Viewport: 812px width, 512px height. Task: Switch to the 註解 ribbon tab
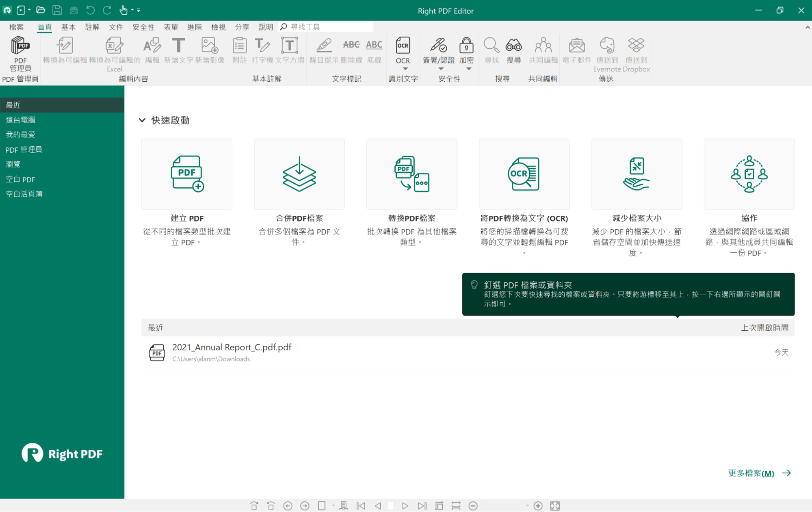click(92, 27)
